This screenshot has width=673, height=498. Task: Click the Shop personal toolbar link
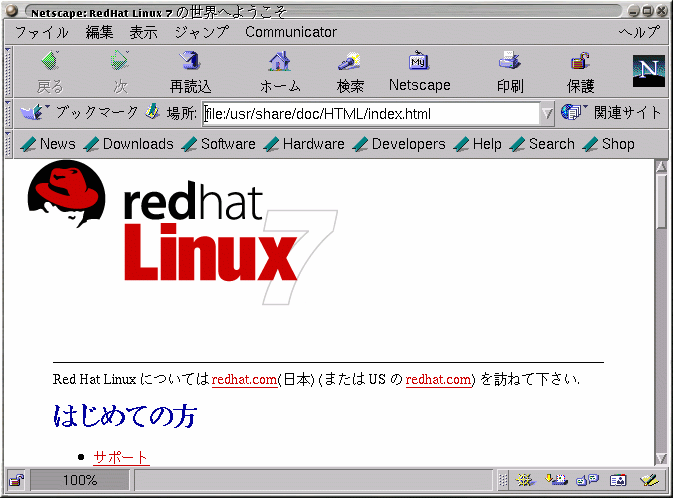tap(608, 144)
